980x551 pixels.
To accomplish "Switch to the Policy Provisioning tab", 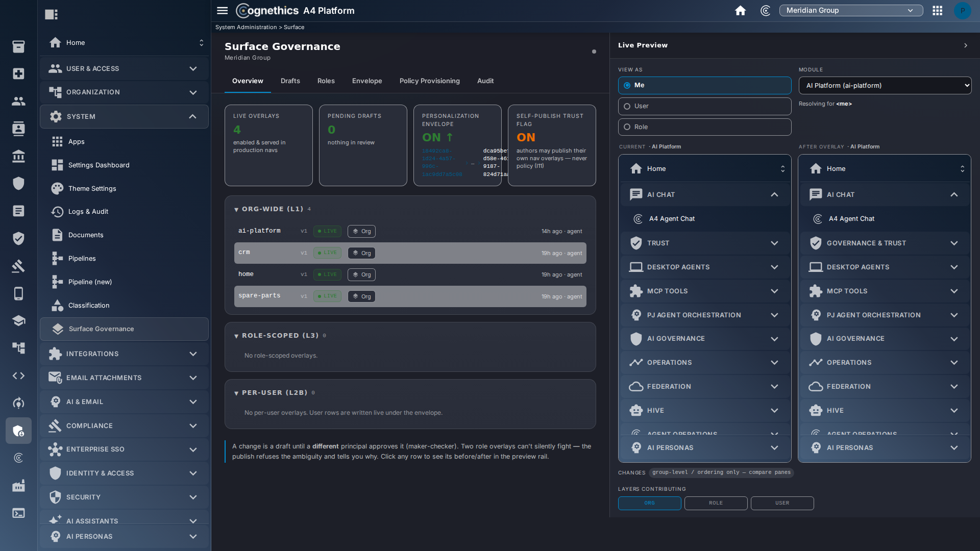I will [429, 81].
